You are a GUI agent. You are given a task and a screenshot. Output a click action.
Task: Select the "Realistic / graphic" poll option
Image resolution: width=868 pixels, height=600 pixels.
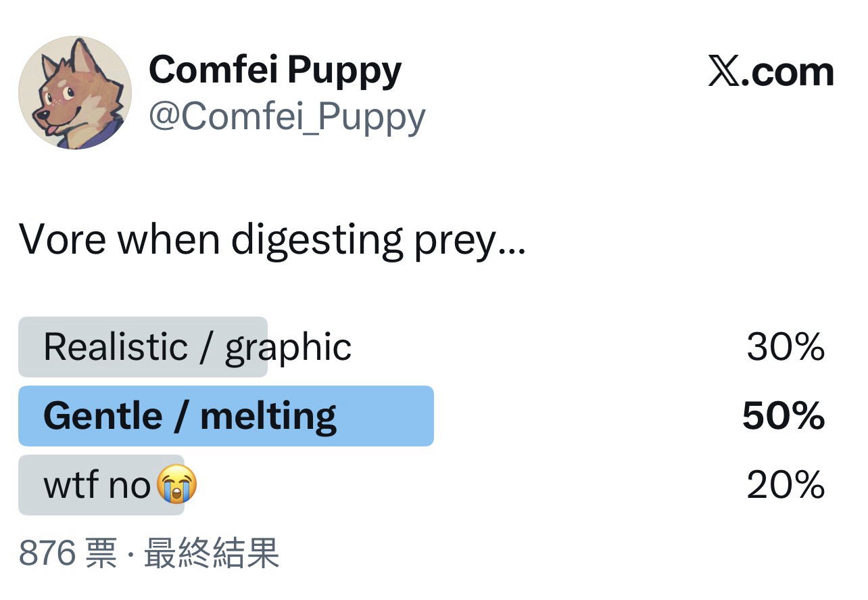click(x=197, y=347)
